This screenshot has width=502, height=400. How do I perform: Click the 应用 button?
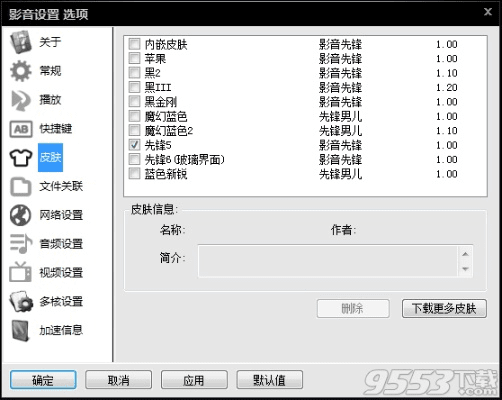[x=194, y=380]
